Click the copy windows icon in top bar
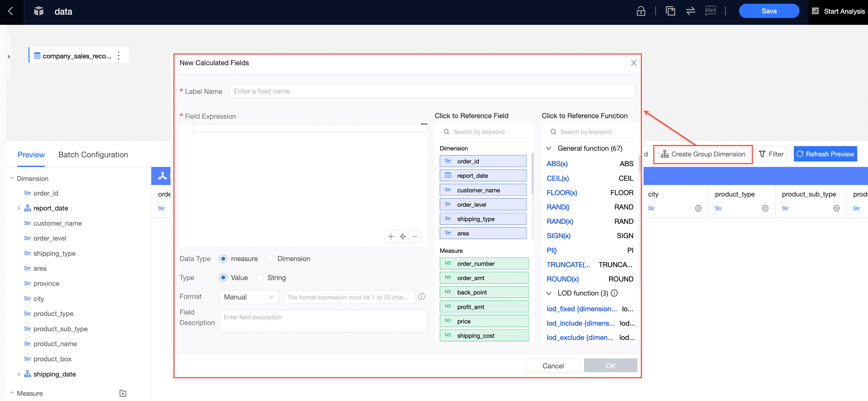Viewport: 868px width, 401px height. 671,11
